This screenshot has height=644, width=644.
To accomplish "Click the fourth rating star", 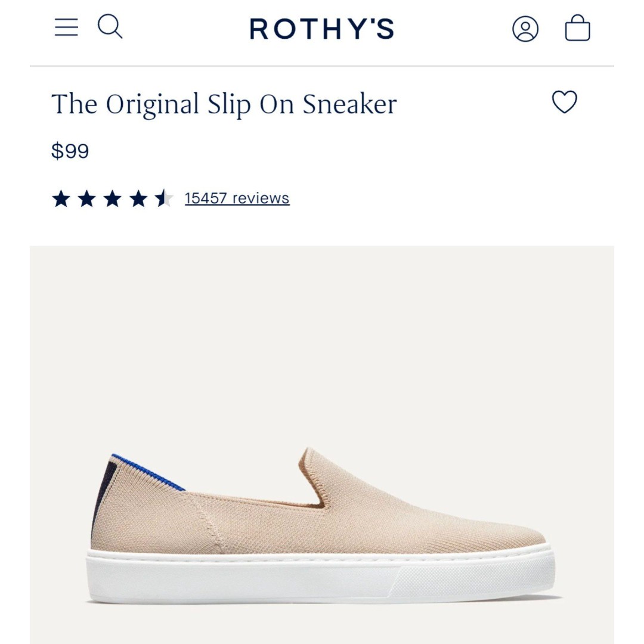I will point(138,199).
